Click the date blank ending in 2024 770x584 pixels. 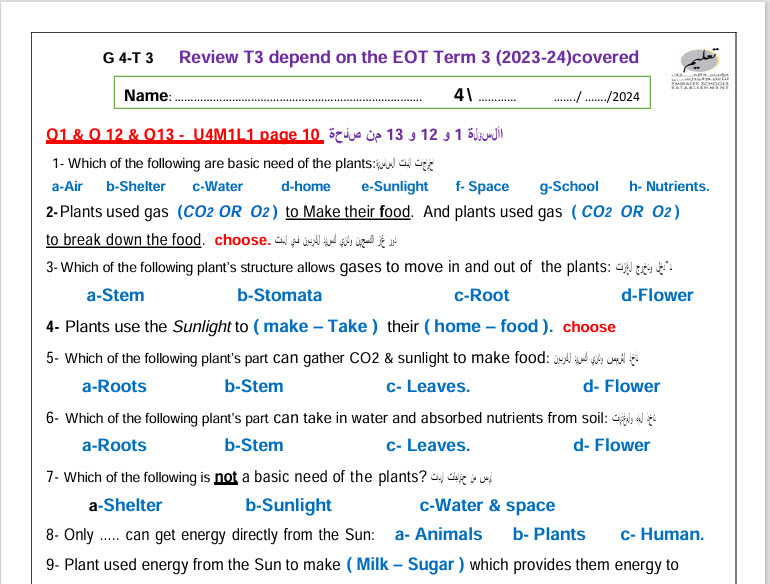(595, 98)
